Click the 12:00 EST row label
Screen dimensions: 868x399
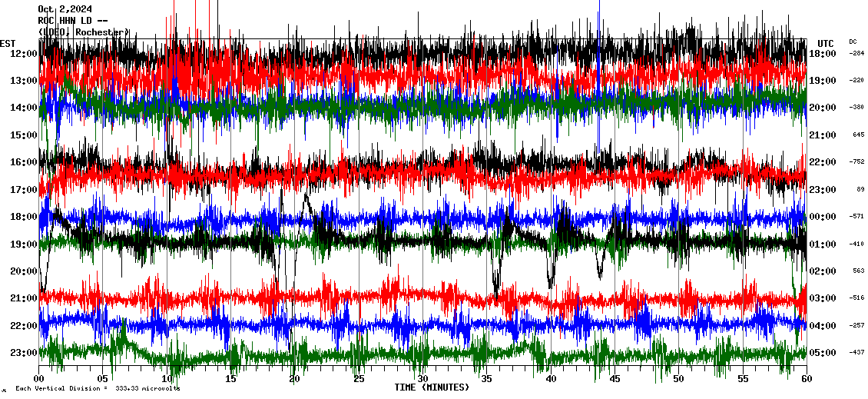pos(24,54)
